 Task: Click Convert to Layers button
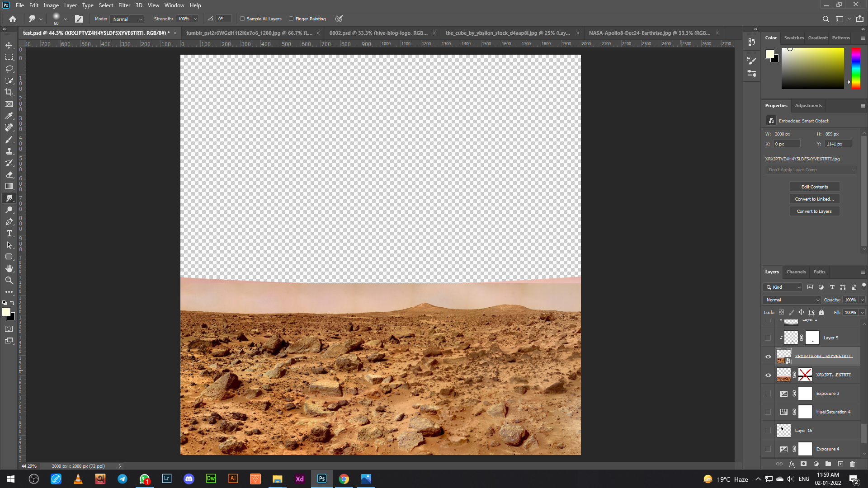[814, 211]
